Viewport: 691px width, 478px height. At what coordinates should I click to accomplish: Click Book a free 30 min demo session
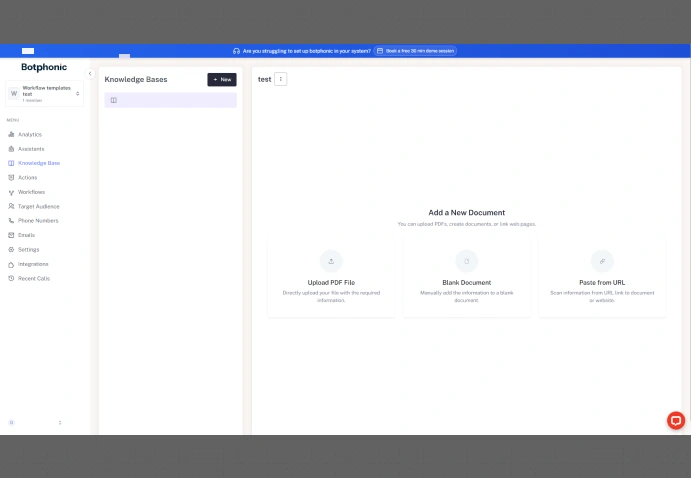(x=415, y=51)
